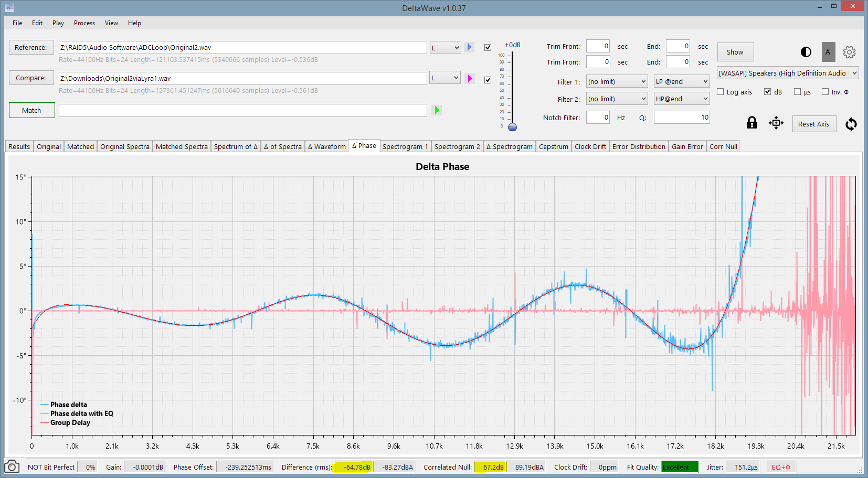The height and width of the screenshot is (478, 868).
Task: Switch to the Clock Drift tab
Action: (590, 146)
